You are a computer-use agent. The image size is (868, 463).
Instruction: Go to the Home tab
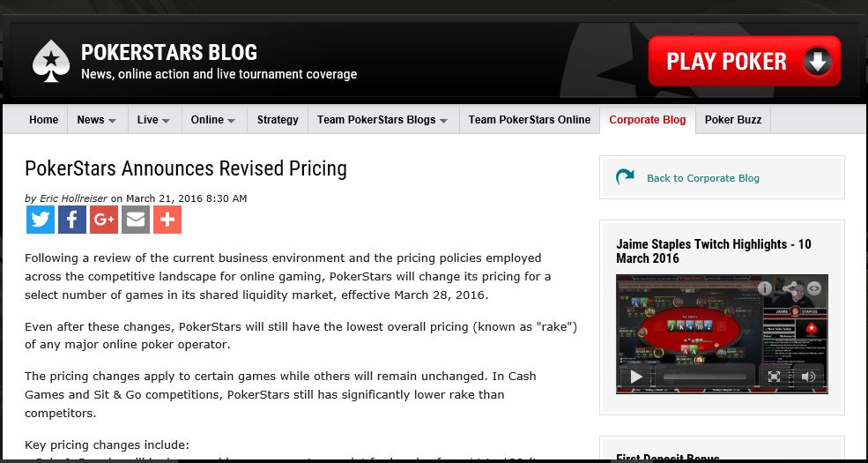coord(44,120)
